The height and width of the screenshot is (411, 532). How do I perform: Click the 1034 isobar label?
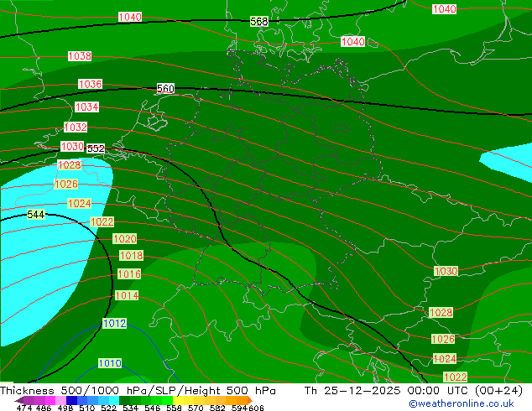coord(87,107)
